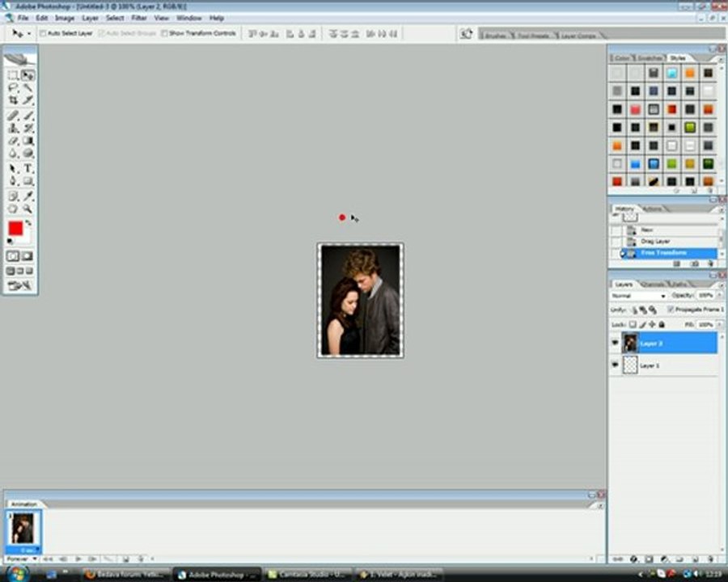Image resolution: width=728 pixels, height=582 pixels.
Task: Open the Image menu
Action: [65, 18]
